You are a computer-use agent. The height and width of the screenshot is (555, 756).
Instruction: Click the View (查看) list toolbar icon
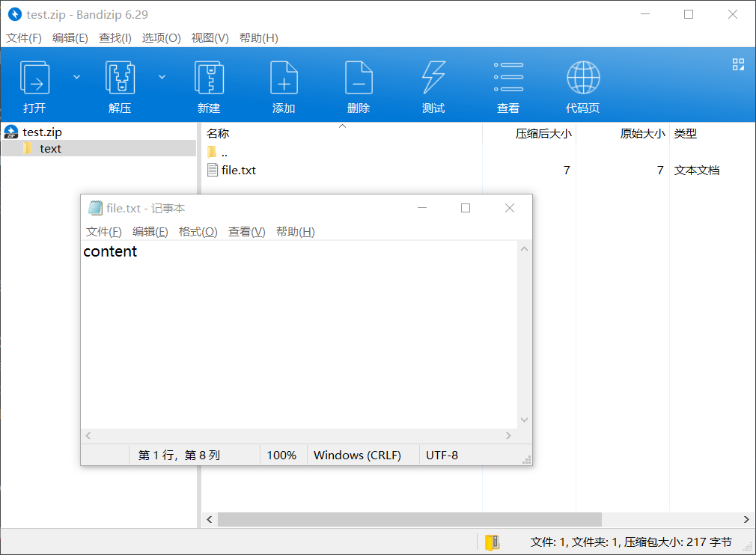click(508, 77)
